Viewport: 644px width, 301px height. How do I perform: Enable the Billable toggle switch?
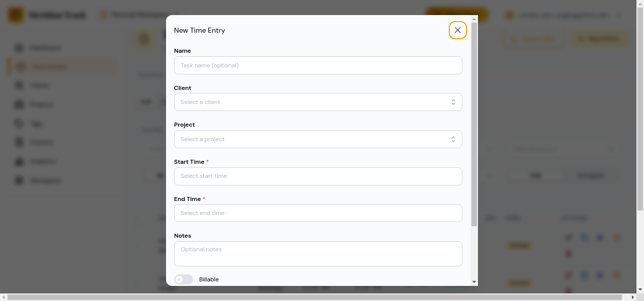coord(183,279)
